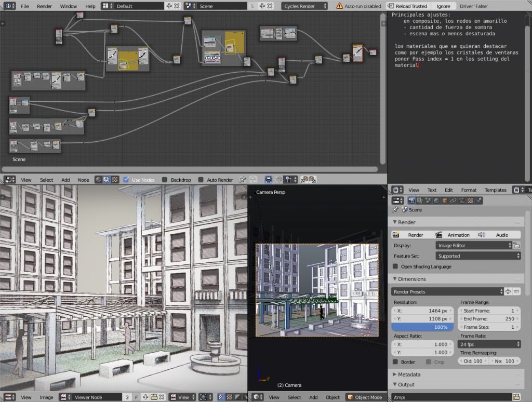Select the Render Layers properties tab icon
532x402 pixels.
(419, 200)
